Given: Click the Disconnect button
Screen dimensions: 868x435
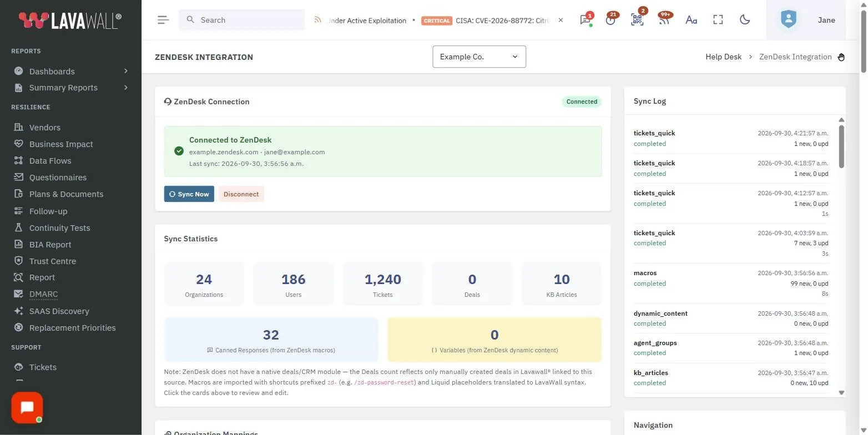Looking at the screenshot, I should [x=241, y=194].
